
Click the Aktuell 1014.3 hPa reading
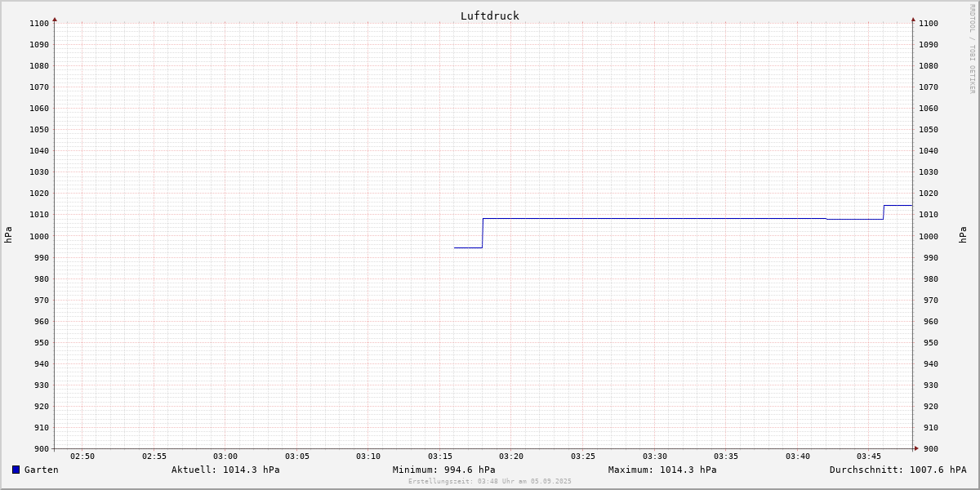pos(225,470)
